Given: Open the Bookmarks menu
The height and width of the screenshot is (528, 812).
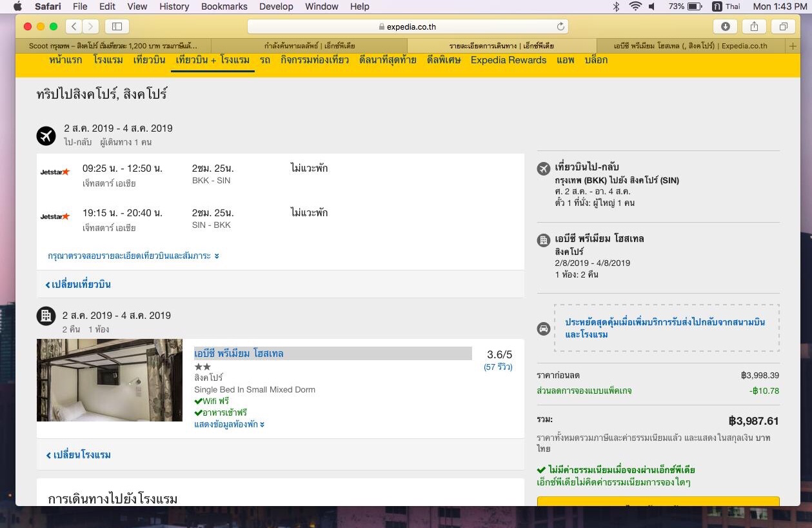Looking at the screenshot, I should tap(224, 6).
